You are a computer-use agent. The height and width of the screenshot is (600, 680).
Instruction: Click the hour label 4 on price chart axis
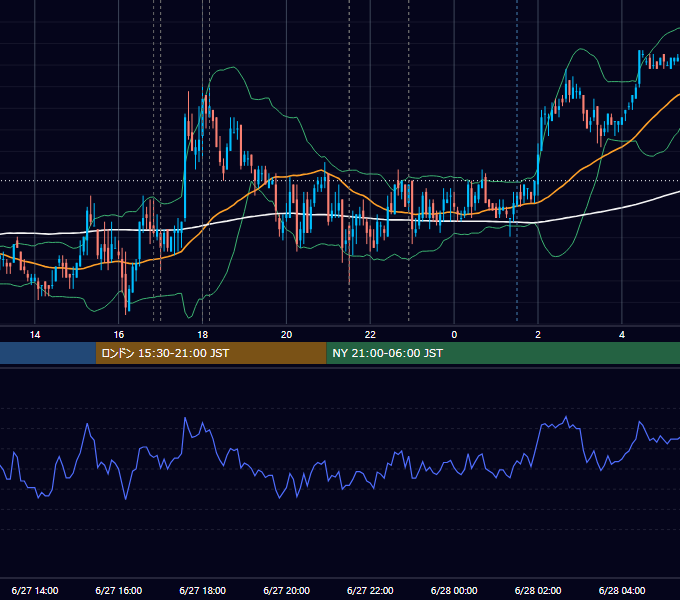point(622,335)
